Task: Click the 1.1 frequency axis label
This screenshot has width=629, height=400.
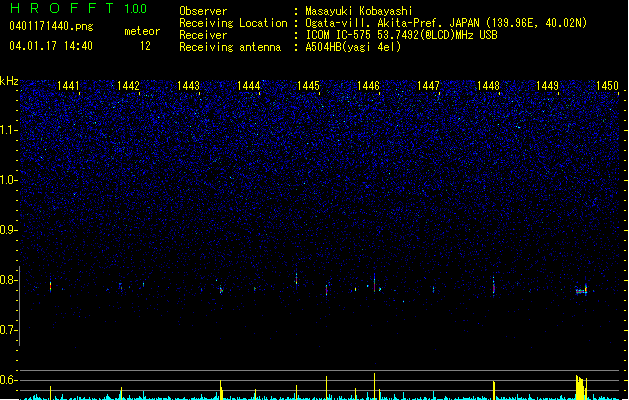Action: point(8,130)
